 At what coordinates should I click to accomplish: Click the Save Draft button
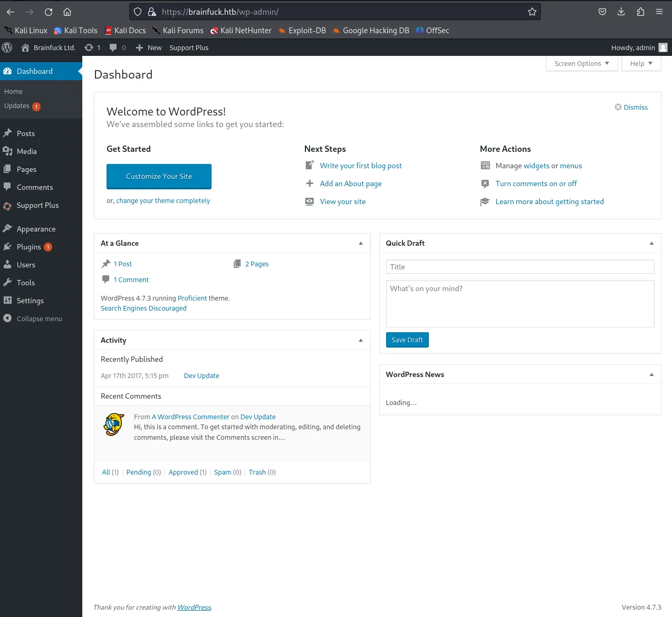(x=407, y=340)
